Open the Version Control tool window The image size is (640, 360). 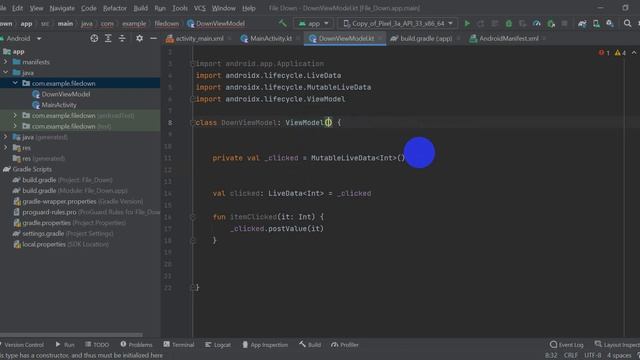tap(23, 345)
